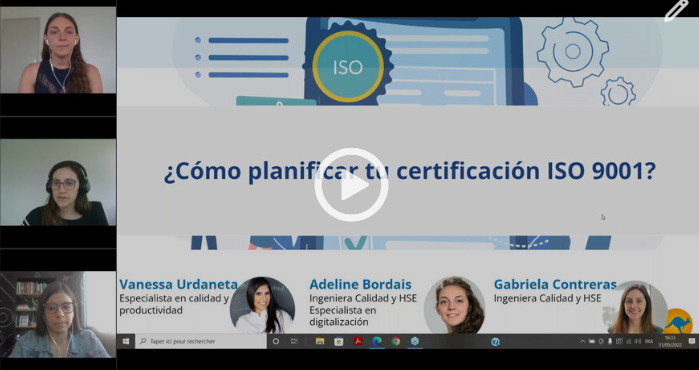Click the Adeline Bordais speaker name

pos(360,284)
